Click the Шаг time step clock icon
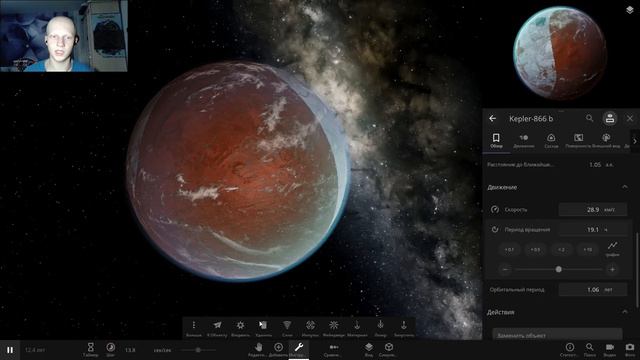 click(x=111, y=349)
